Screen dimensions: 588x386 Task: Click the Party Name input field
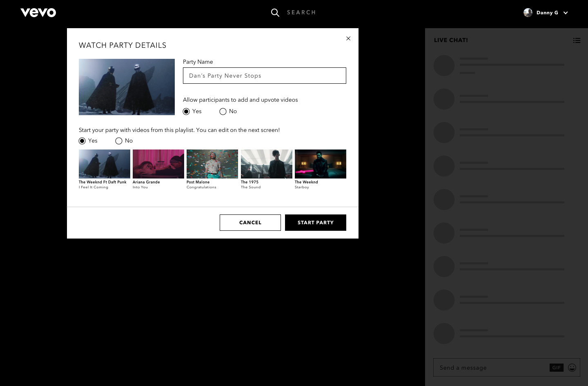[264, 76]
